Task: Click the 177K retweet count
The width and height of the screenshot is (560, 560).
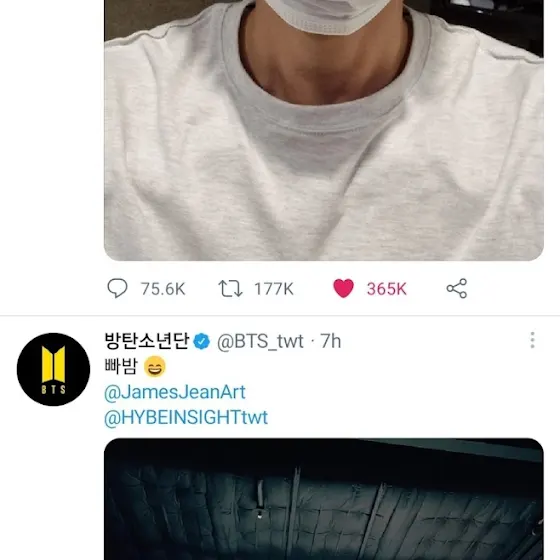Action: click(x=274, y=289)
